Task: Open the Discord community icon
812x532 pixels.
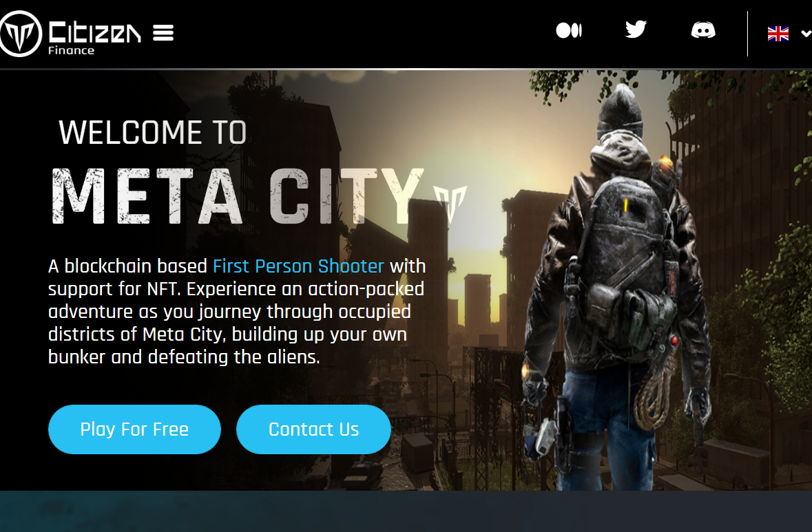Action: pyautogui.click(x=703, y=30)
